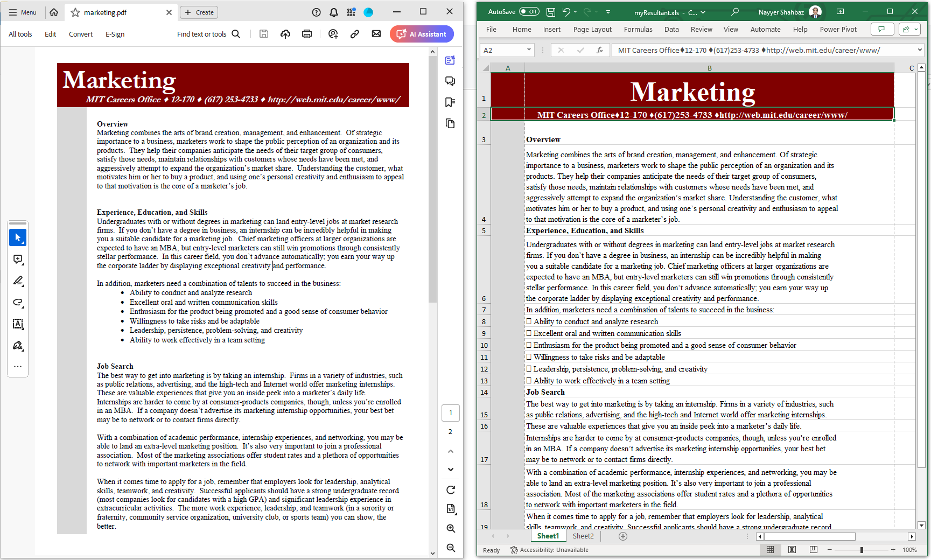Switch to Sheet2 tab
Image resolution: width=931 pixels, height=560 pixels.
[x=583, y=536]
